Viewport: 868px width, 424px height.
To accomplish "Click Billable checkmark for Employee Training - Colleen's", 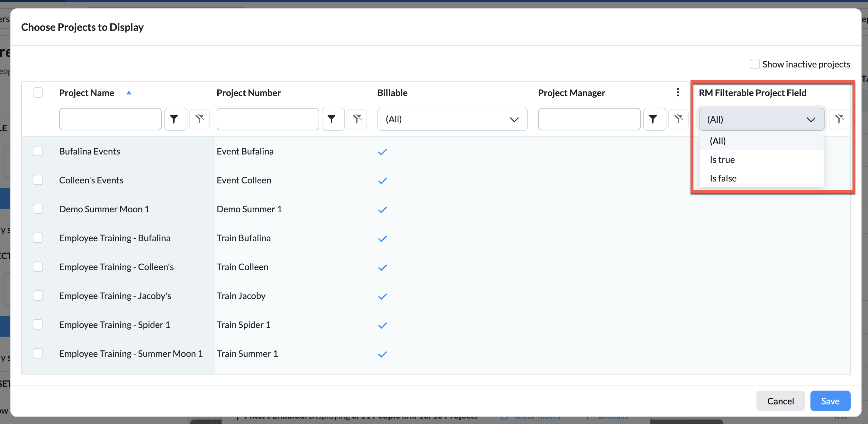I will (383, 268).
